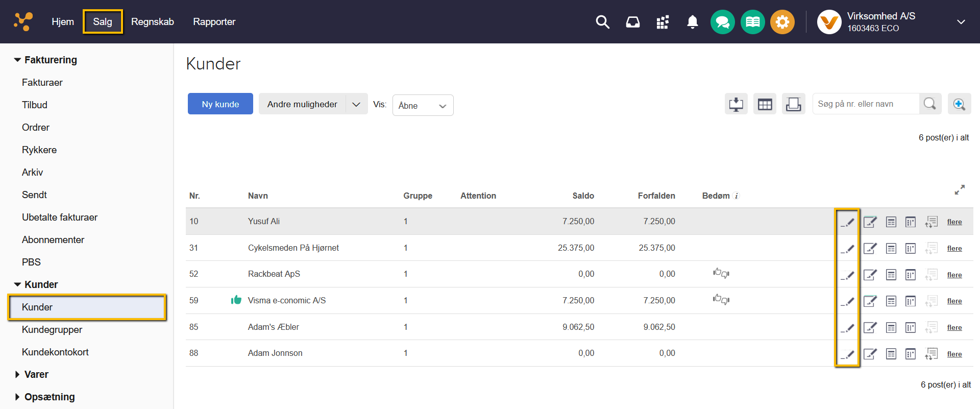Open the inbox tray icon

click(632, 22)
